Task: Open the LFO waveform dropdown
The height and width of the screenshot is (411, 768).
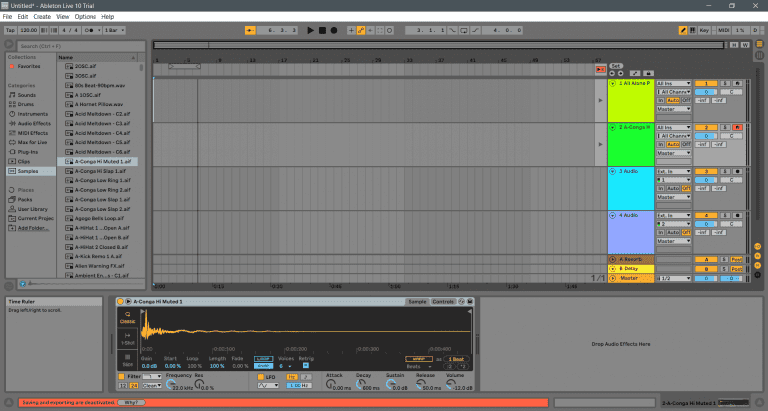Action: pos(268,386)
